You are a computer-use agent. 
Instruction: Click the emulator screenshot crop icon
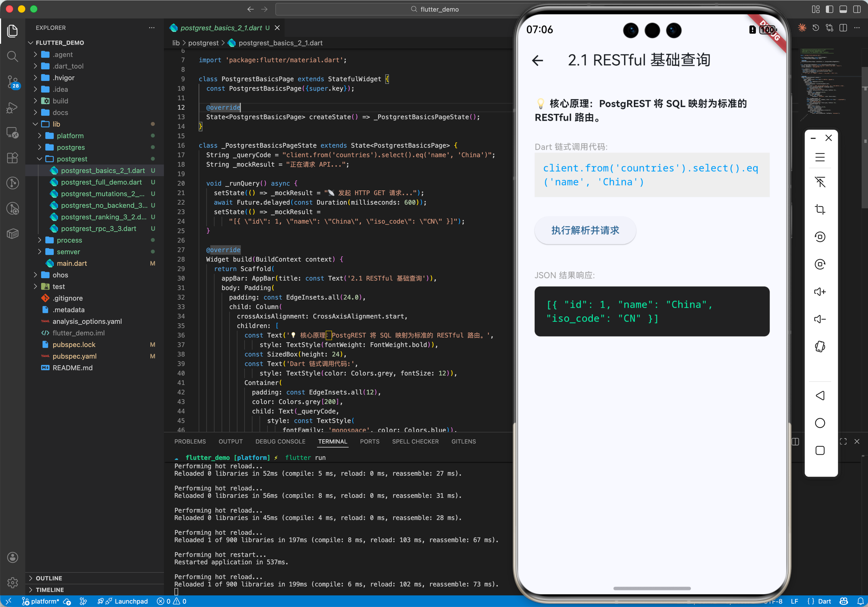tap(820, 209)
